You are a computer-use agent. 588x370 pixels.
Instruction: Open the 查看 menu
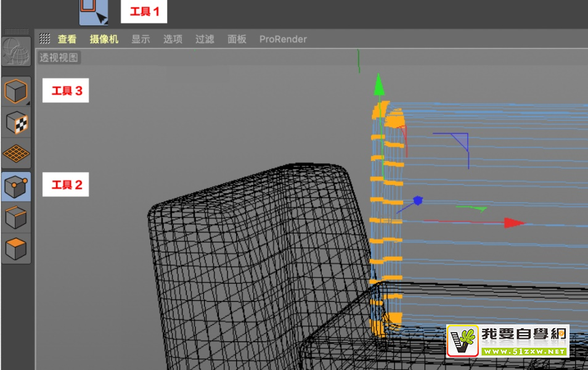[67, 39]
